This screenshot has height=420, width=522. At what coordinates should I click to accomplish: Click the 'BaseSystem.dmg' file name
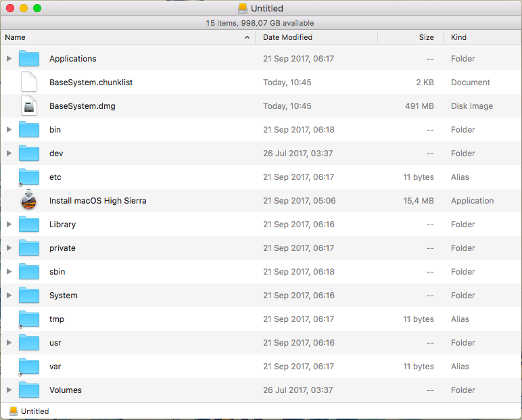click(x=82, y=106)
